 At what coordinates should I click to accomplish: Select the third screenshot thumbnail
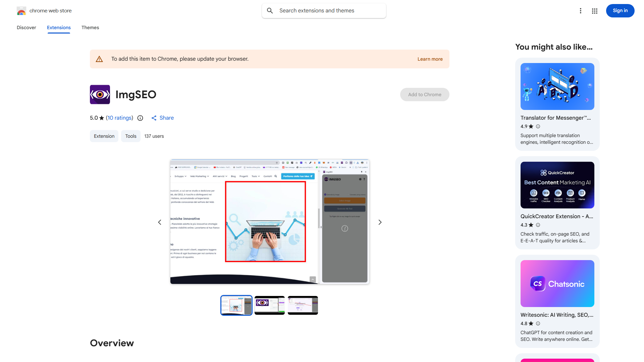pos(303,305)
